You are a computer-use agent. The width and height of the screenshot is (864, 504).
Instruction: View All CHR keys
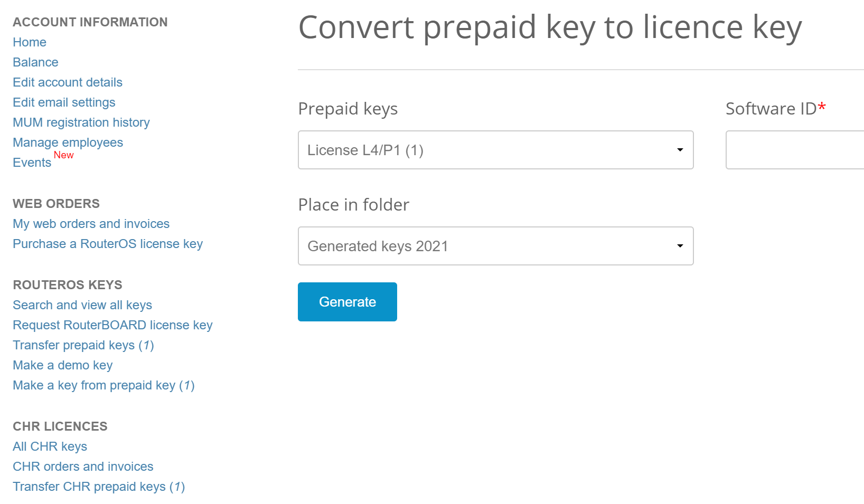pyautogui.click(x=50, y=446)
